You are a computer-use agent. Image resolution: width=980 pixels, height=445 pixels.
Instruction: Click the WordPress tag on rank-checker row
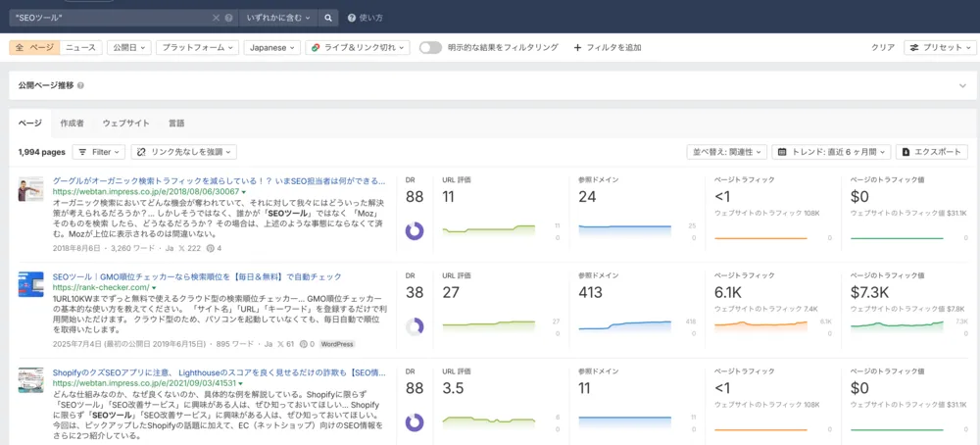337,344
